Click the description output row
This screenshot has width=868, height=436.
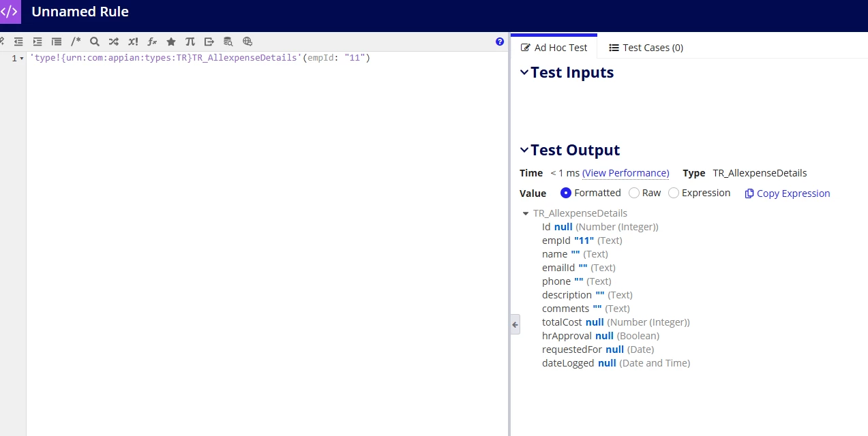[587, 295]
